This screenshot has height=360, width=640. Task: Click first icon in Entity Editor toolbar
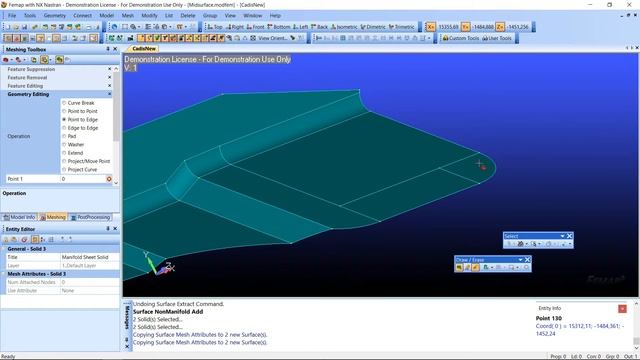(x=6, y=240)
